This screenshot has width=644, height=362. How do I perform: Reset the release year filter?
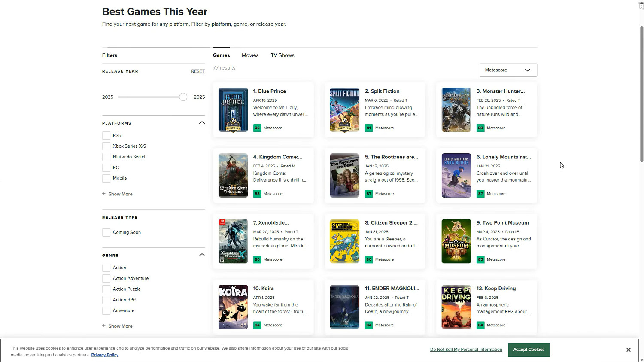pyautogui.click(x=197, y=71)
